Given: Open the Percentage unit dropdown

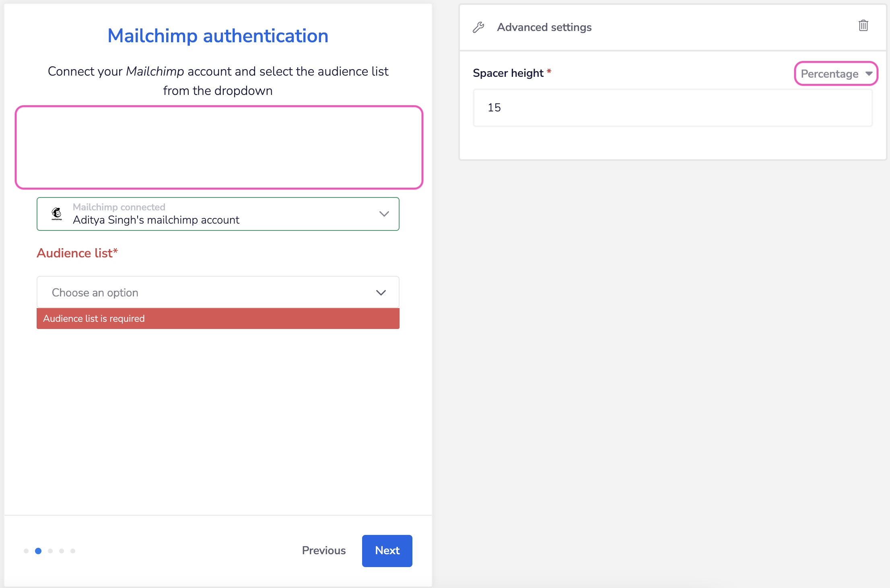Looking at the screenshot, I should point(836,74).
